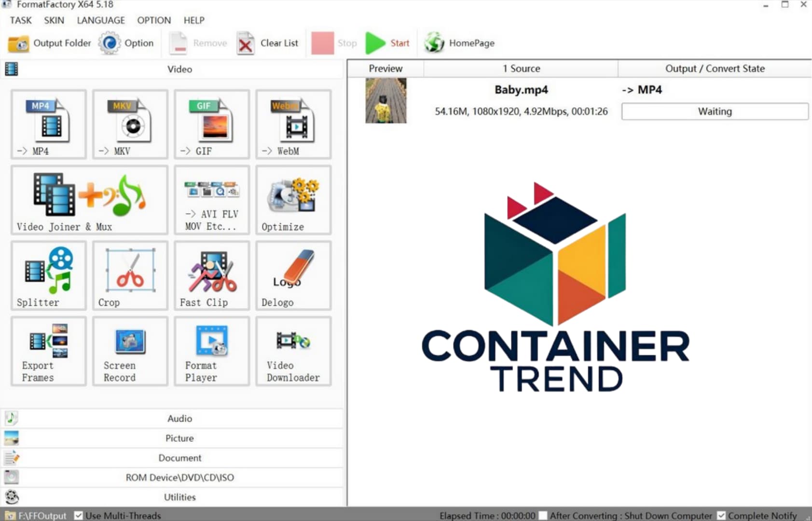
Task: Select the Delogo eraser tool
Action: point(293,275)
